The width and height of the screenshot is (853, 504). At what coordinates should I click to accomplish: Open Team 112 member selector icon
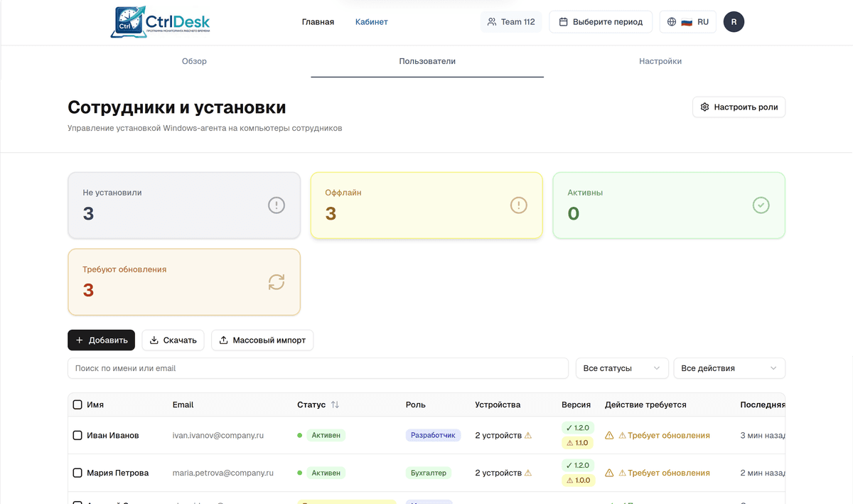click(x=492, y=21)
